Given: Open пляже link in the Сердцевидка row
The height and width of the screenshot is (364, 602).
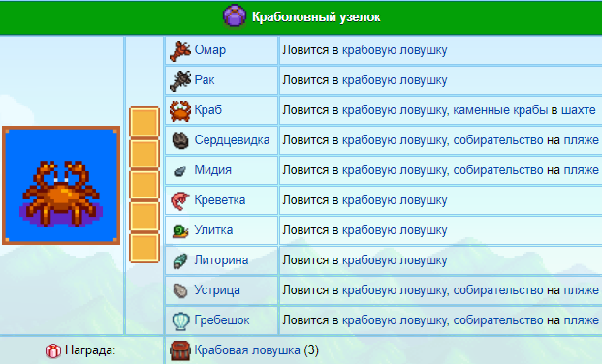Looking at the screenshot, I should (582, 140).
